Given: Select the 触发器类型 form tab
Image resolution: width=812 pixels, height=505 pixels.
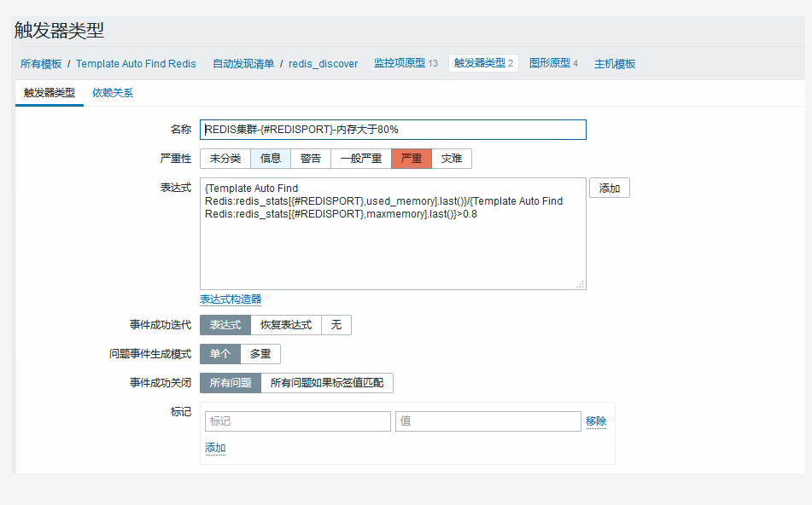Looking at the screenshot, I should [50, 93].
